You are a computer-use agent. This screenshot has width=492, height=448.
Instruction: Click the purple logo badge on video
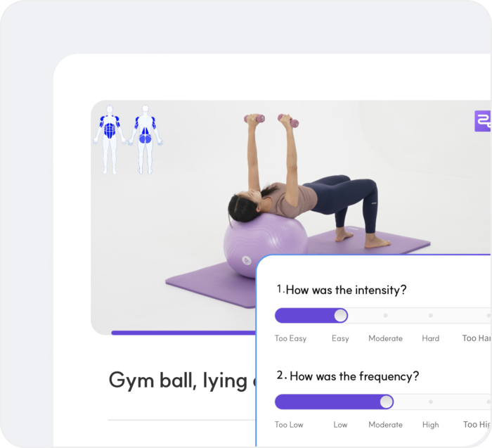[x=483, y=121]
